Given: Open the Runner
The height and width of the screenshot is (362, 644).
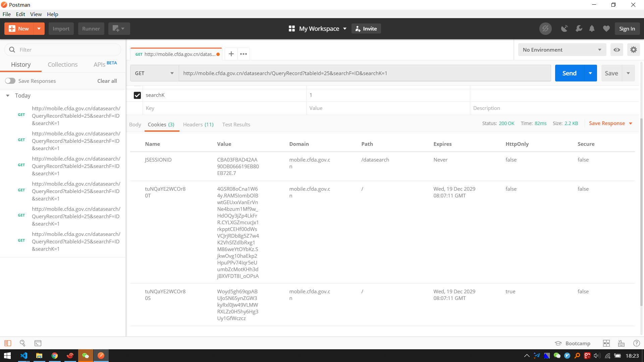Looking at the screenshot, I should tap(91, 29).
